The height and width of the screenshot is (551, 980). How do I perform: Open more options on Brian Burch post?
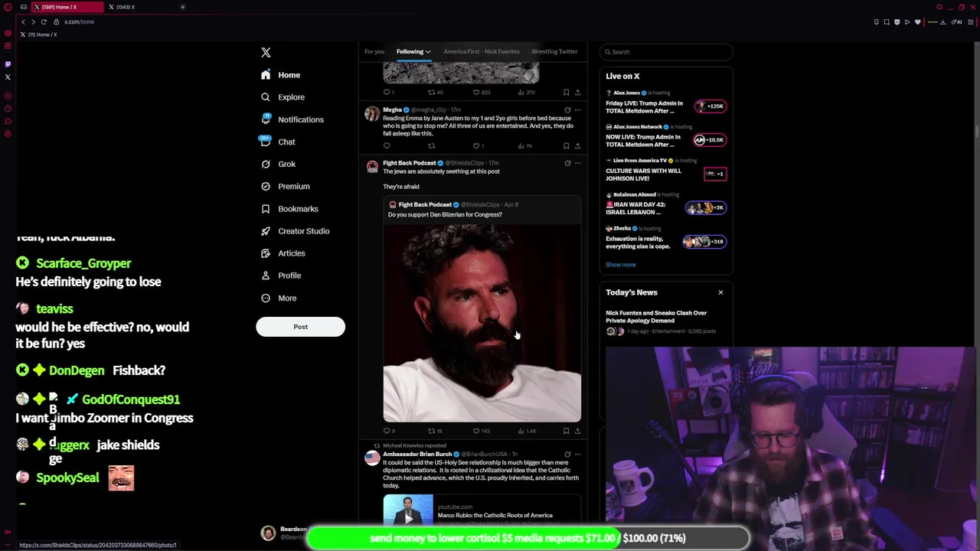pos(577,454)
